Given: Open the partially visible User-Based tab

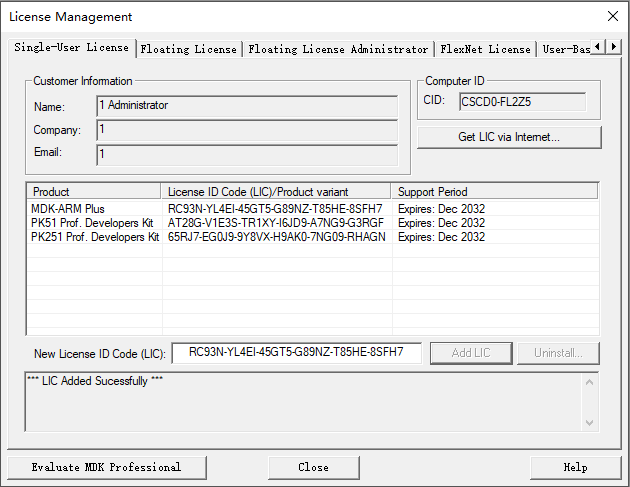Looking at the screenshot, I should tap(566, 49).
